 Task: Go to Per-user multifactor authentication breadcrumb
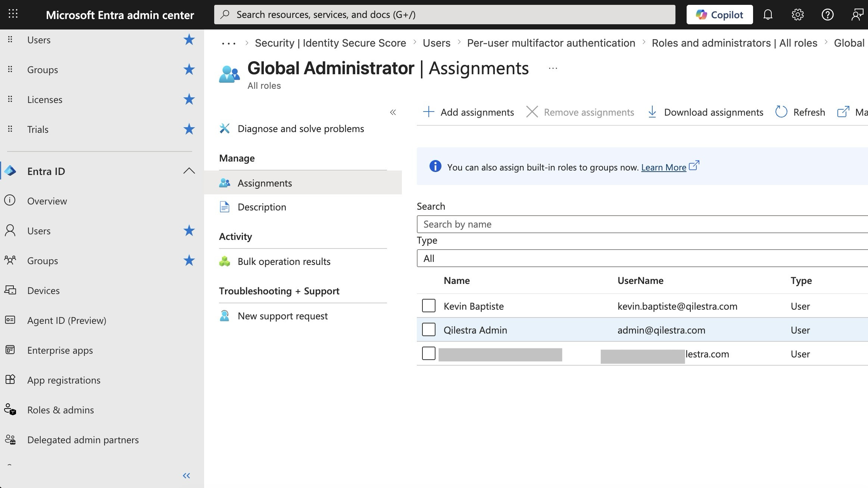(x=551, y=43)
